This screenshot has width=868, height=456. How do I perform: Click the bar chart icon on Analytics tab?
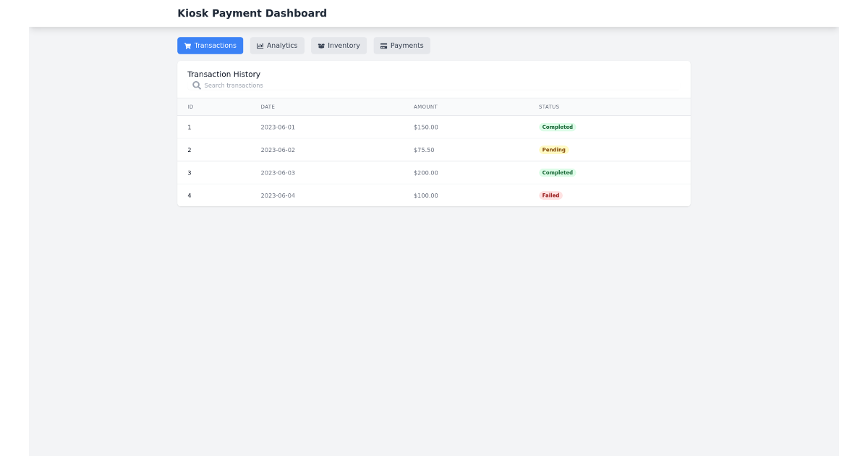point(260,45)
